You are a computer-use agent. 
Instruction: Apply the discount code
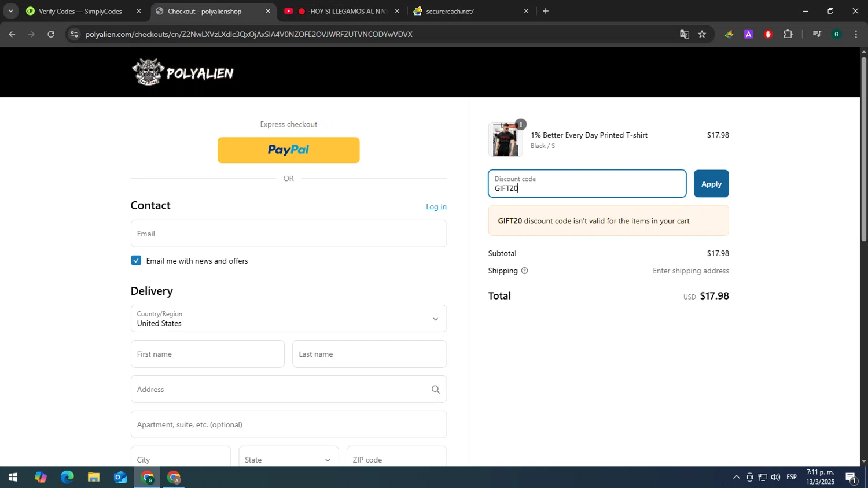711,184
